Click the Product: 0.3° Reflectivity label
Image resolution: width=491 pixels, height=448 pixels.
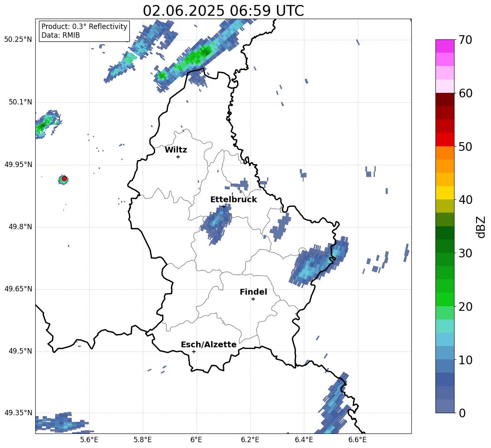coord(84,26)
